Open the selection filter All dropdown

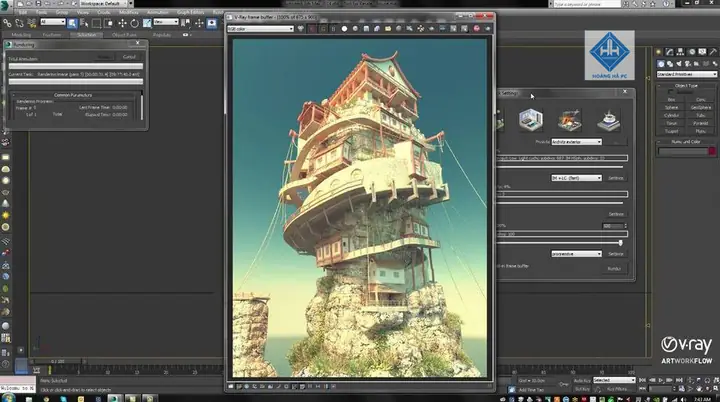(53, 22)
